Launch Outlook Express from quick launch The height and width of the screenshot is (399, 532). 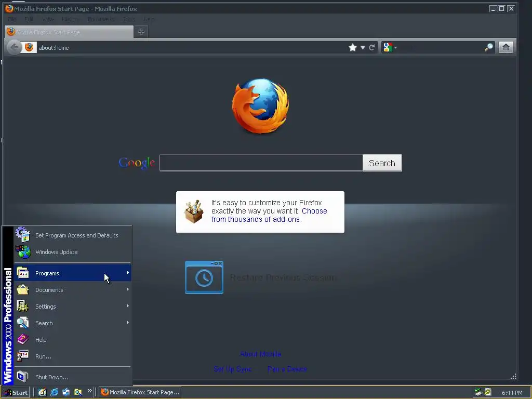pyautogui.click(x=66, y=392)
